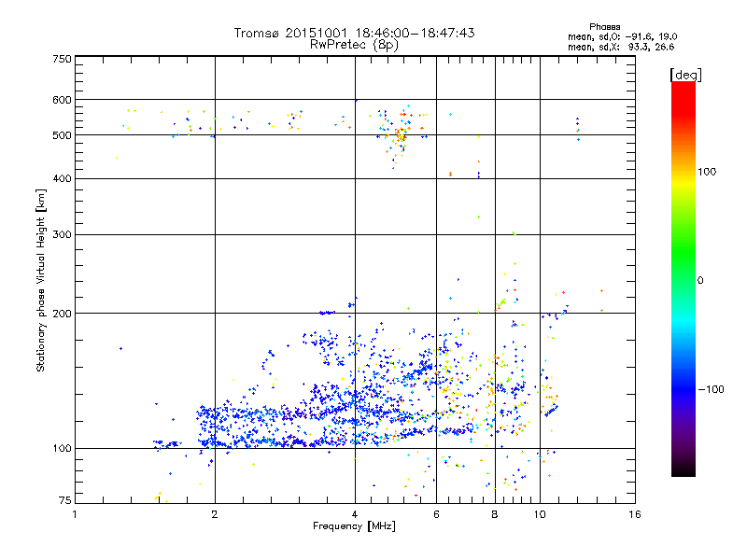This screenshot has width=747, height=560.
Task: Click the phase color bar
Action: (684, 278)
